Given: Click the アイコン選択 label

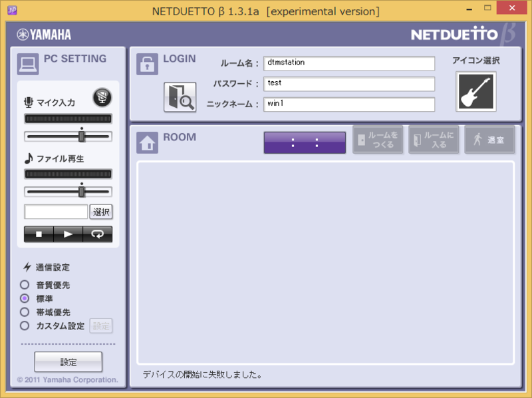Looking at the screenshot, I should click(x=475, y=61).
